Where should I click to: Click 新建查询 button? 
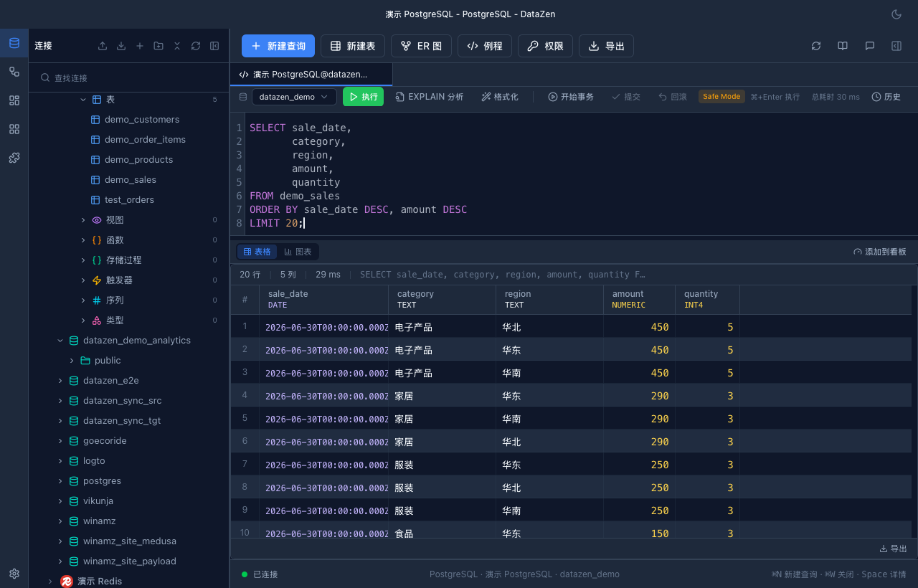(x=278, y=46)
